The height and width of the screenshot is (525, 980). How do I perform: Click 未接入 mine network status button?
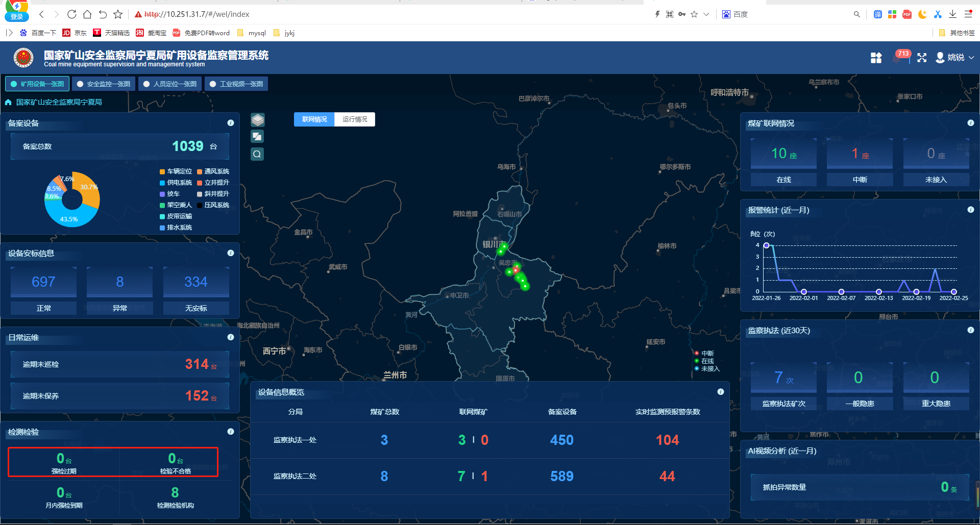pyautogui.click(x=936, y=180)
